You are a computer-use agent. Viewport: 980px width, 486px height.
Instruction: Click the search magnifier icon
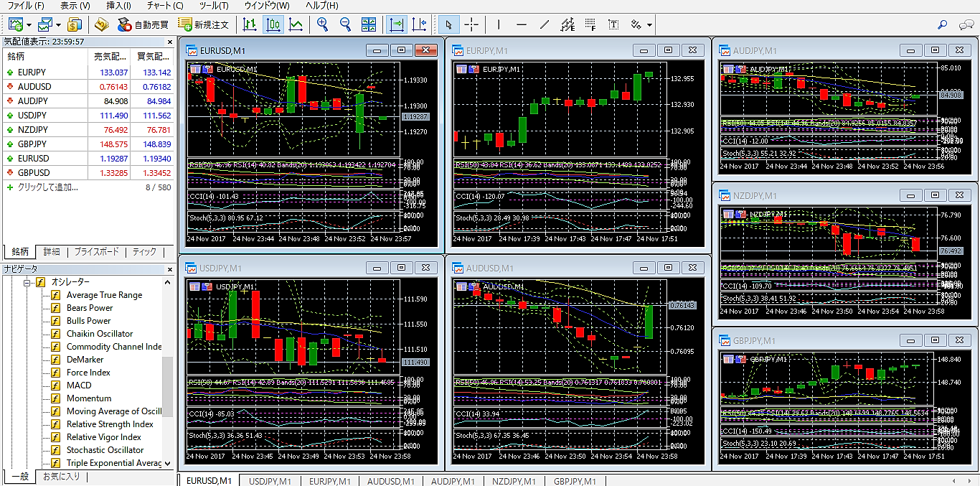point(943,24)
